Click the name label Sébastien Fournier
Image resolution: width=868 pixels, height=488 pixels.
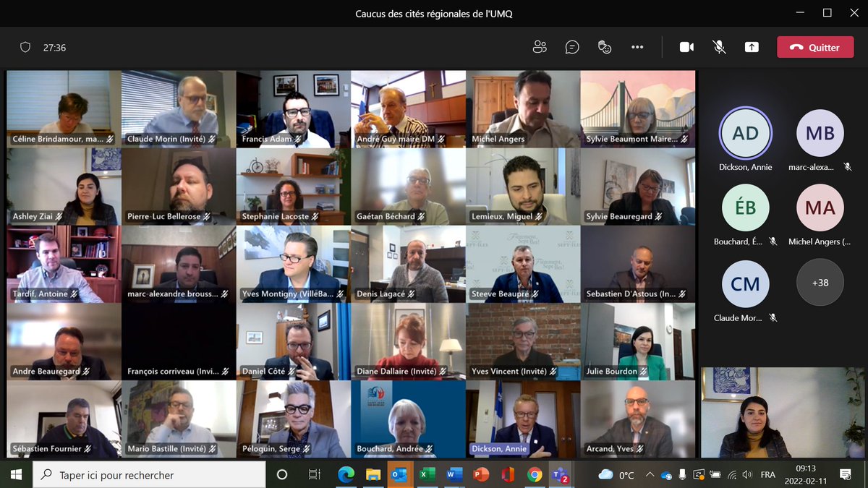click(46, 449)
